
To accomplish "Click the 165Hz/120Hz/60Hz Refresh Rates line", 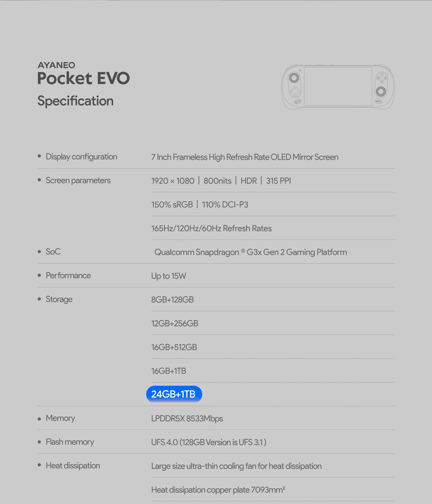I will pyautogui.click(x=211, y=228).
